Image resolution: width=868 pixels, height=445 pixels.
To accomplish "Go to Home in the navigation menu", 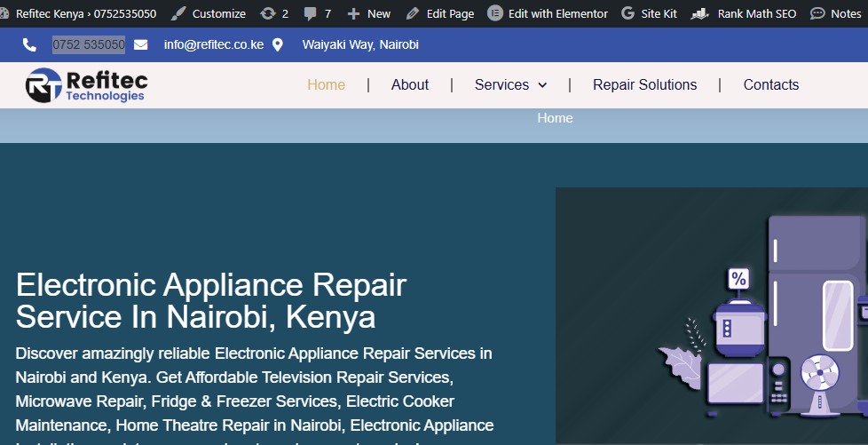I will [326, 84].
